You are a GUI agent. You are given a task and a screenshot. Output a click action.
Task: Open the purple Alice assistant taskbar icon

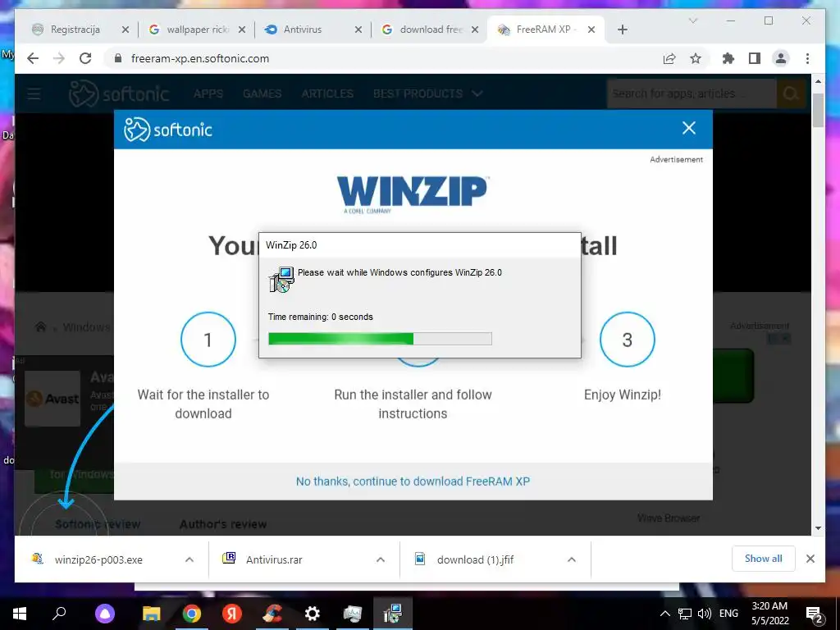coord(105,614)
